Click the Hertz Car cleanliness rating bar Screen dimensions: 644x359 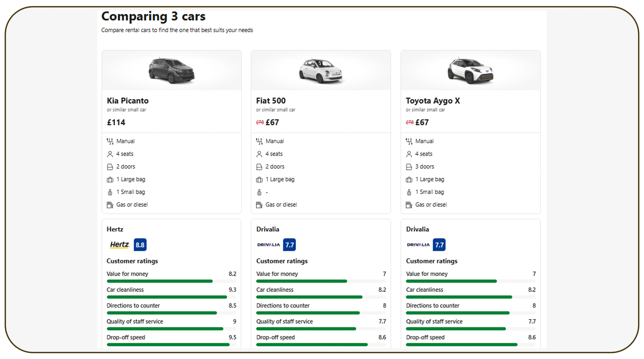pos(171,297)
